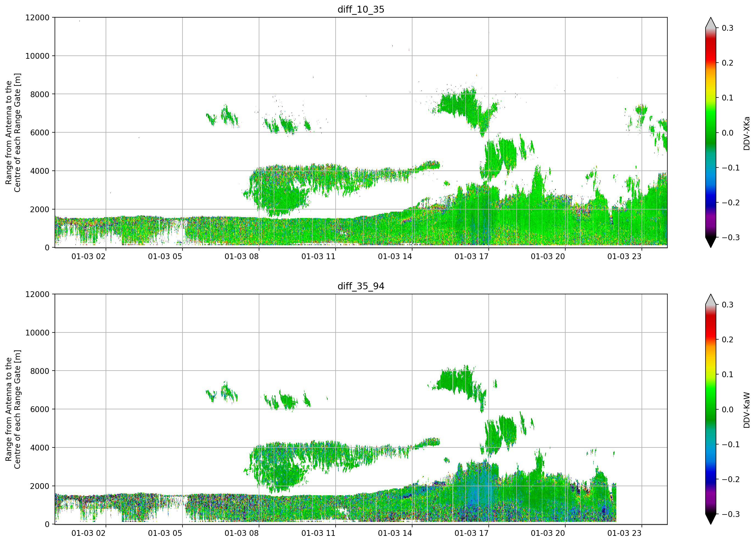Screen dimensions: 756x543
Task: Click y-tick "8000" in the diff_10_35 plot
Action: (40, 94)
